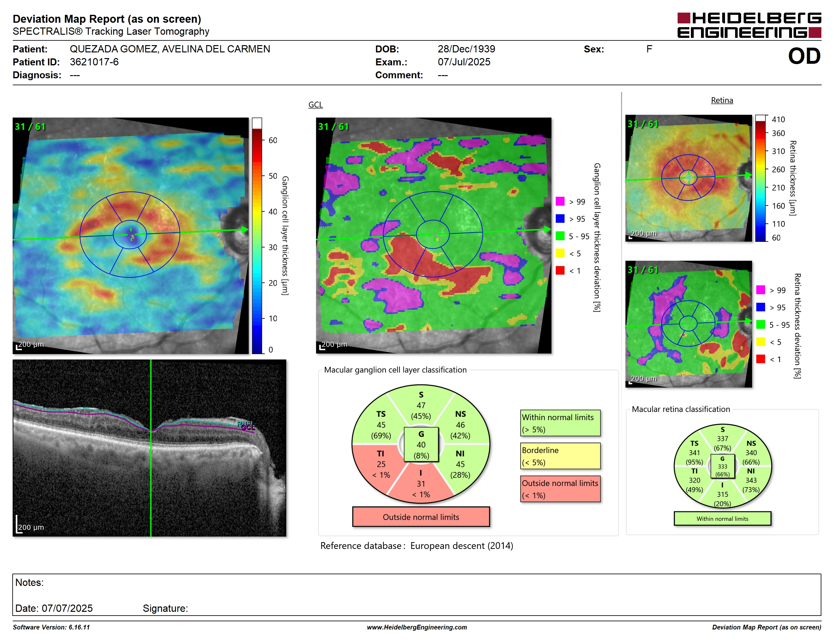Select the patient name QUEZADA GOMEZ, AVELINA DEL CARMEN
834x644 pixels.
click(x=170, y=49)
